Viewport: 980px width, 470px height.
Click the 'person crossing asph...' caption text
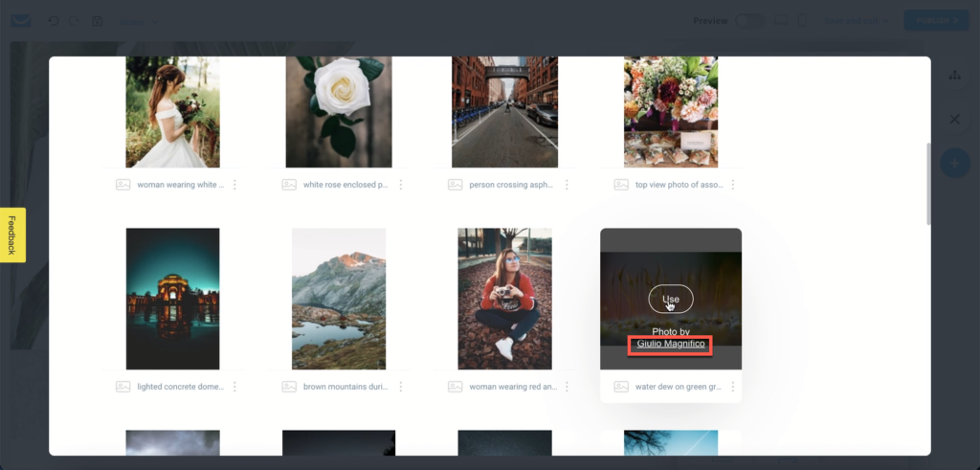point(511,185)
